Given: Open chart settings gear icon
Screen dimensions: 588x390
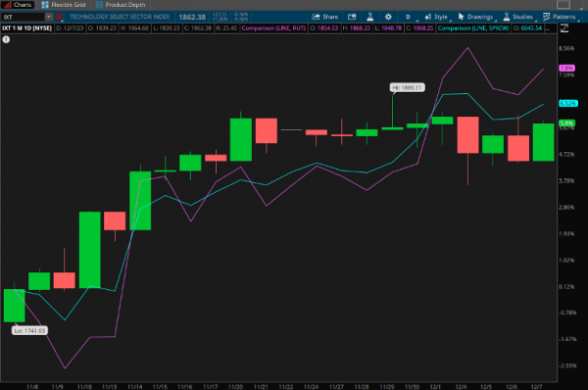Looking at the screenshot, I should click(x=388, y=17).
